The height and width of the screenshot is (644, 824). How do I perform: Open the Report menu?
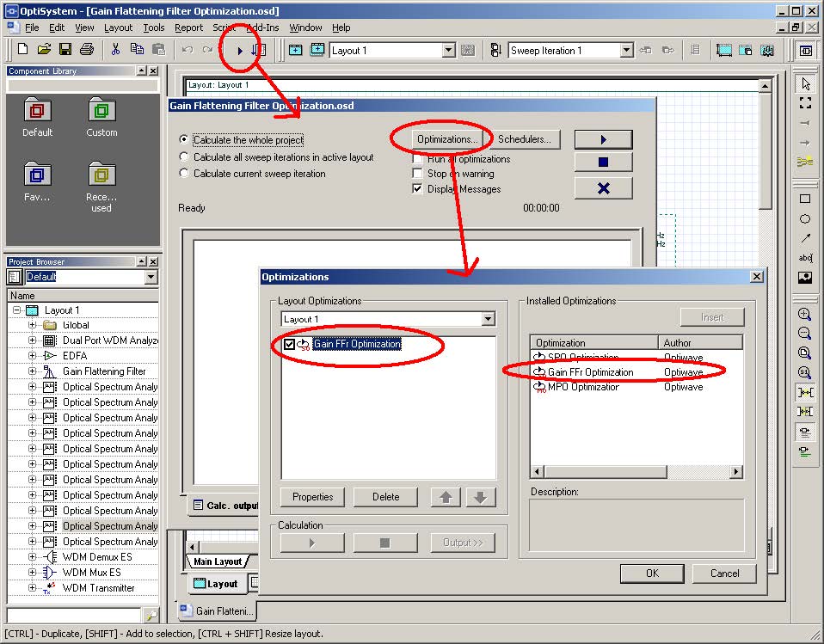(x=188, y=28)
